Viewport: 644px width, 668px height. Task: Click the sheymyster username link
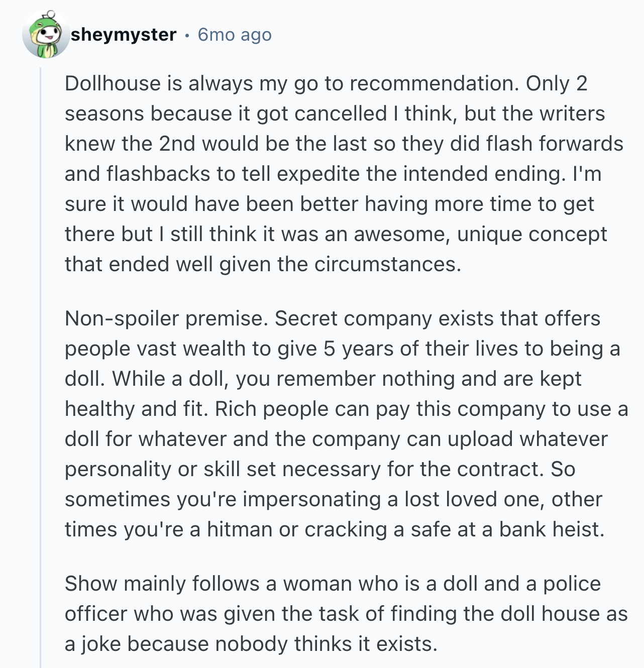(124, 35)
